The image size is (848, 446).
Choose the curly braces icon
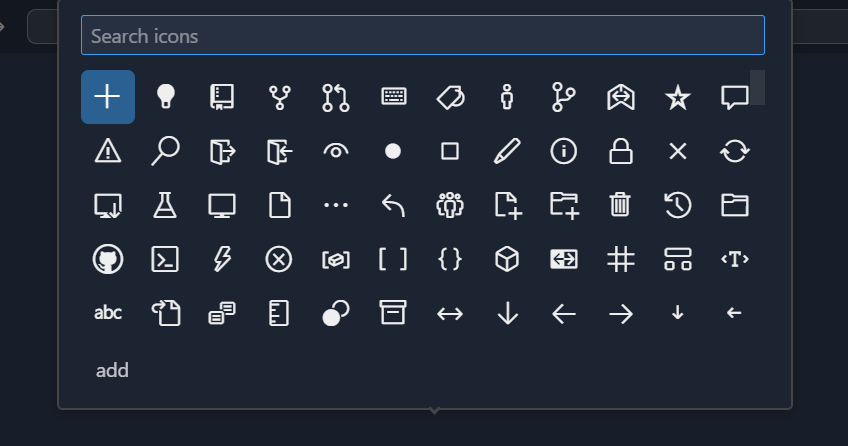click(450, 259)
